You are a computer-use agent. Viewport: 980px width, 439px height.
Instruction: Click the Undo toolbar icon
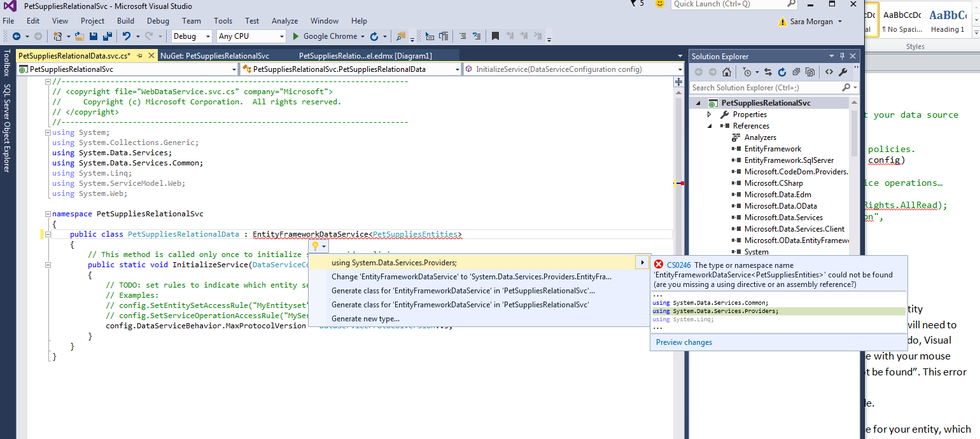(127, 36)
